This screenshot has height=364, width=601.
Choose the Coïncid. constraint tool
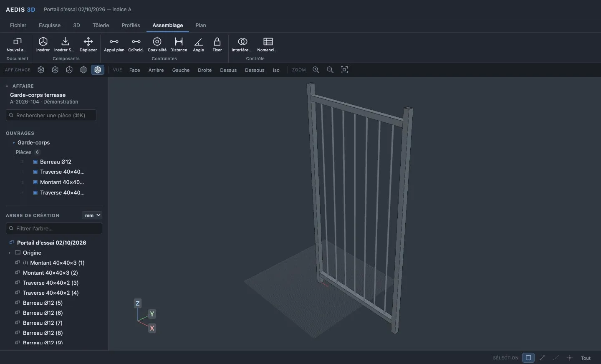[136, 44]
